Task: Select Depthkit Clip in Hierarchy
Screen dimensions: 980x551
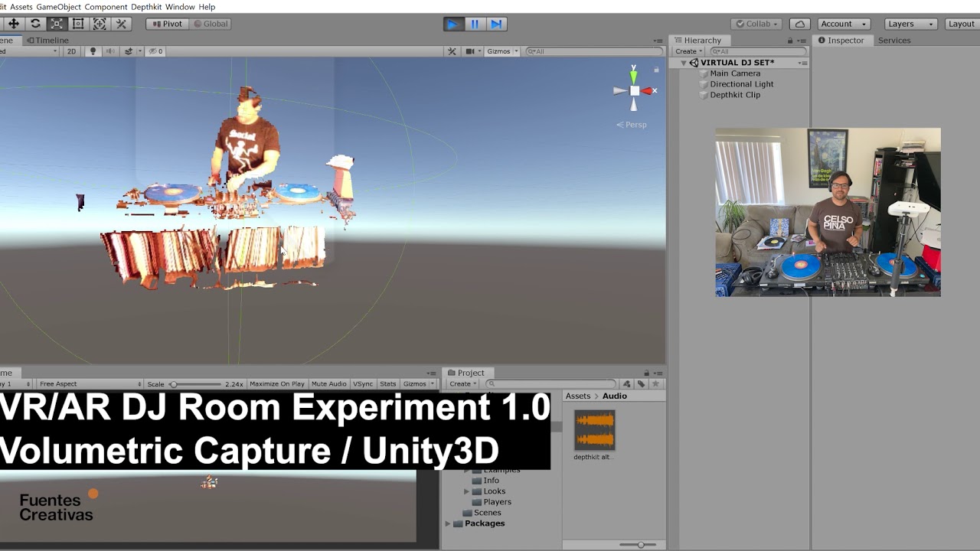Action: pos(735,95)
